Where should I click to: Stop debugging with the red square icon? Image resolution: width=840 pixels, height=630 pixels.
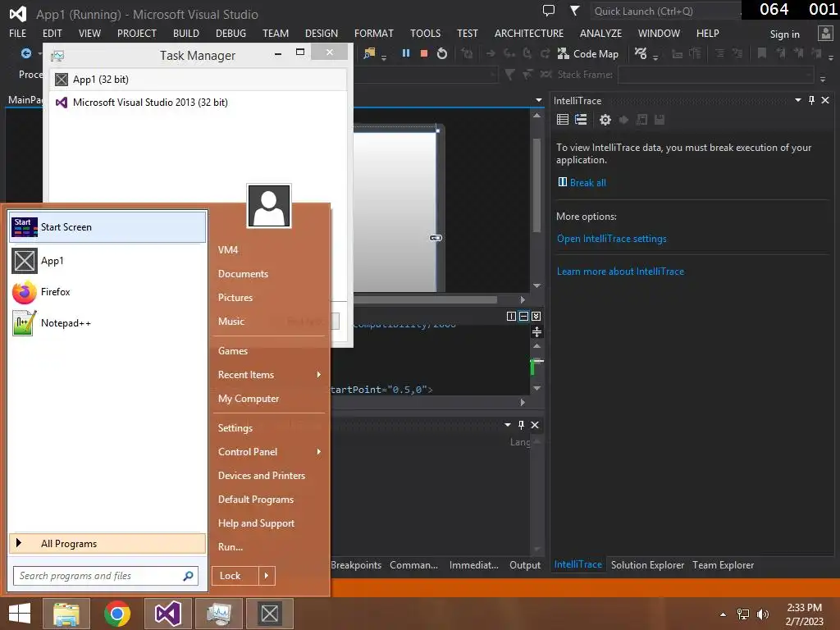[424, 53]
